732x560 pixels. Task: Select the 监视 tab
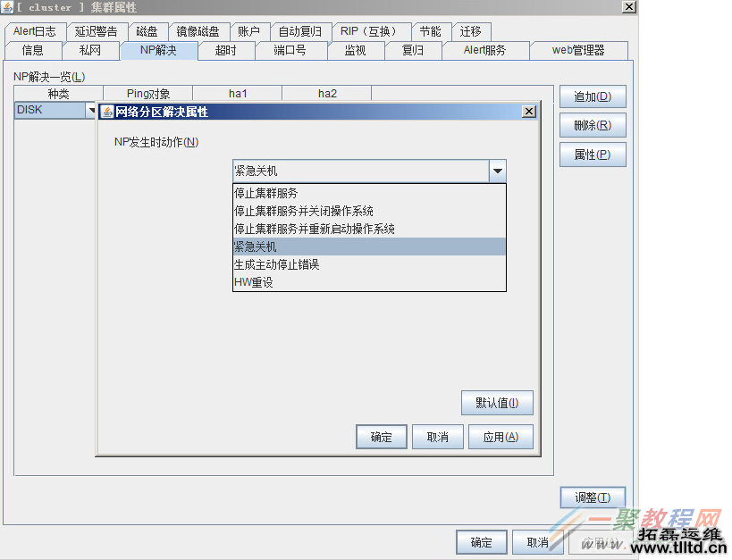point(356,50)
